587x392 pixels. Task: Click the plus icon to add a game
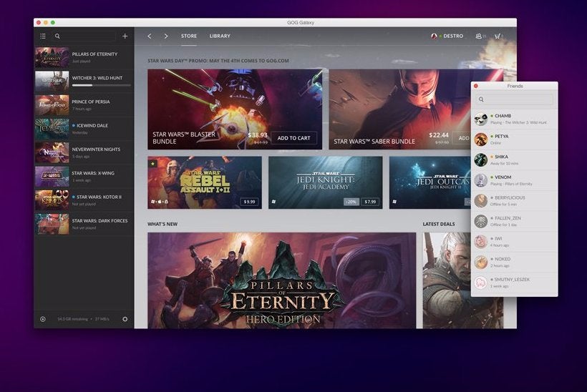coord(125,36)
